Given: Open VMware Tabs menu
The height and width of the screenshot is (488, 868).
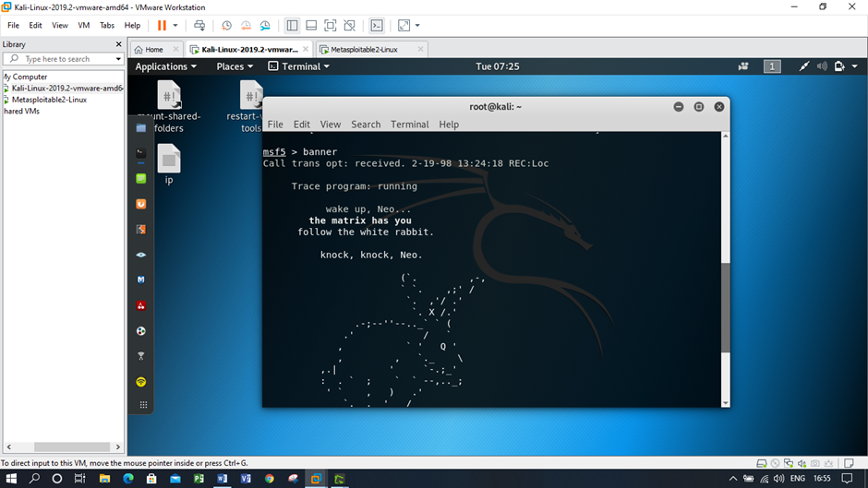Looking at the screenshot, I should click(107, 26).
